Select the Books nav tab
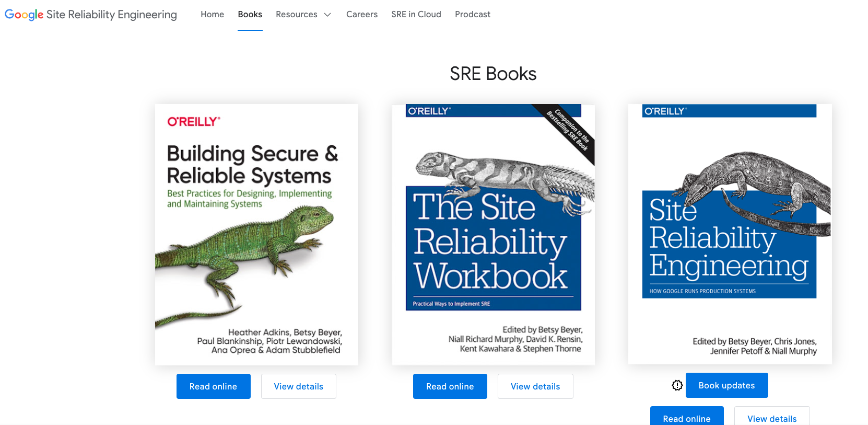Screen dimensions: 868x425 250,15
